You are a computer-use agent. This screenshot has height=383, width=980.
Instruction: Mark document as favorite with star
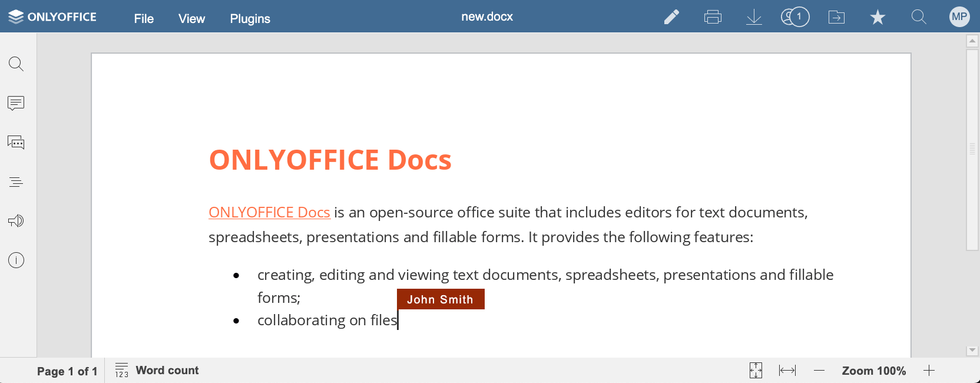[878, 17]
